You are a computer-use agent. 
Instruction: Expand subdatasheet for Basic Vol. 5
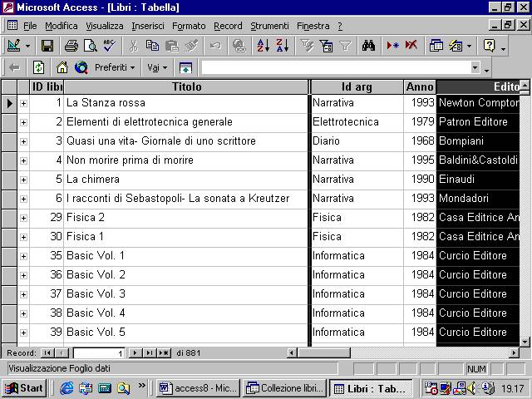click(23, 332)
